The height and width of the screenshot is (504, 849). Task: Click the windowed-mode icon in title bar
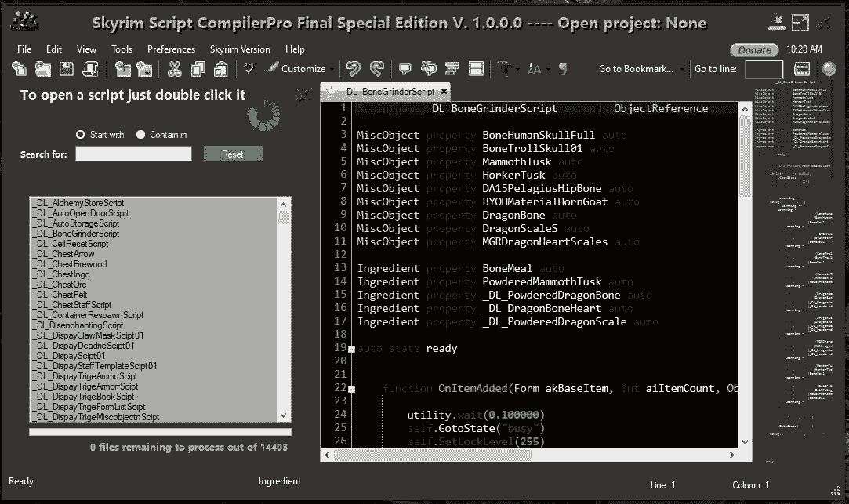[800, 23]
